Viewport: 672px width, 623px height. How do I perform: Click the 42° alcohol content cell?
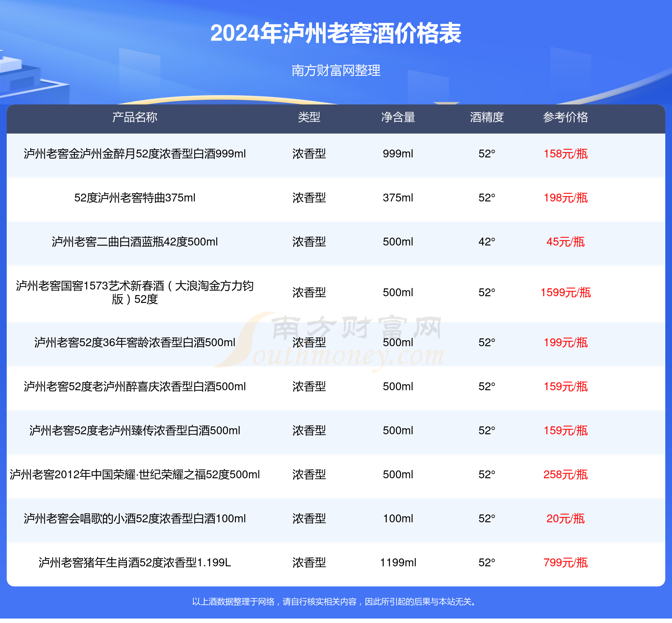(x=487, y=242)
